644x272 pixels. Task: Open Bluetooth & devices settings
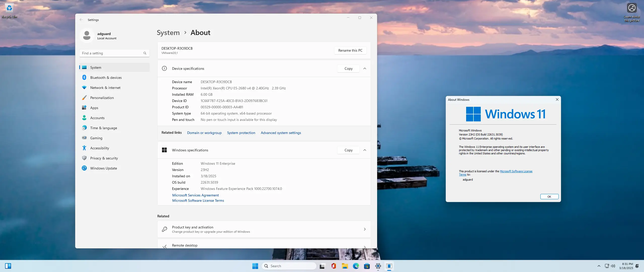point(106,77)
